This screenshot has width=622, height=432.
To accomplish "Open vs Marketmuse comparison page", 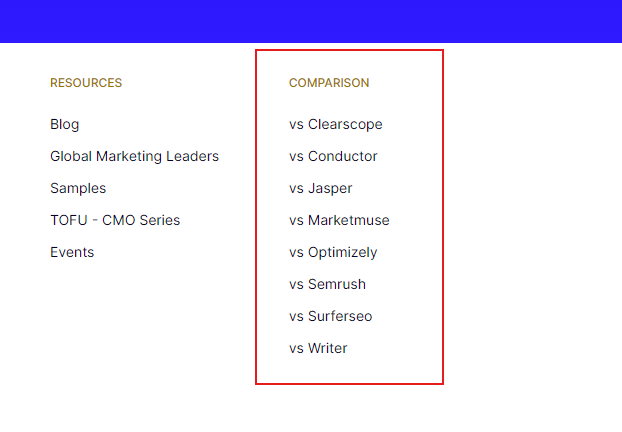I will (x=339, y=220).
